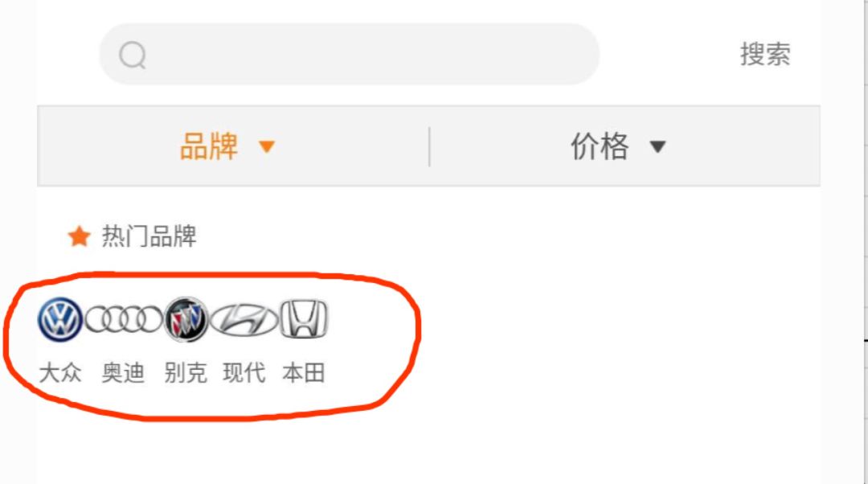Click the divider between 品牌 and 价格

point(429,147)
